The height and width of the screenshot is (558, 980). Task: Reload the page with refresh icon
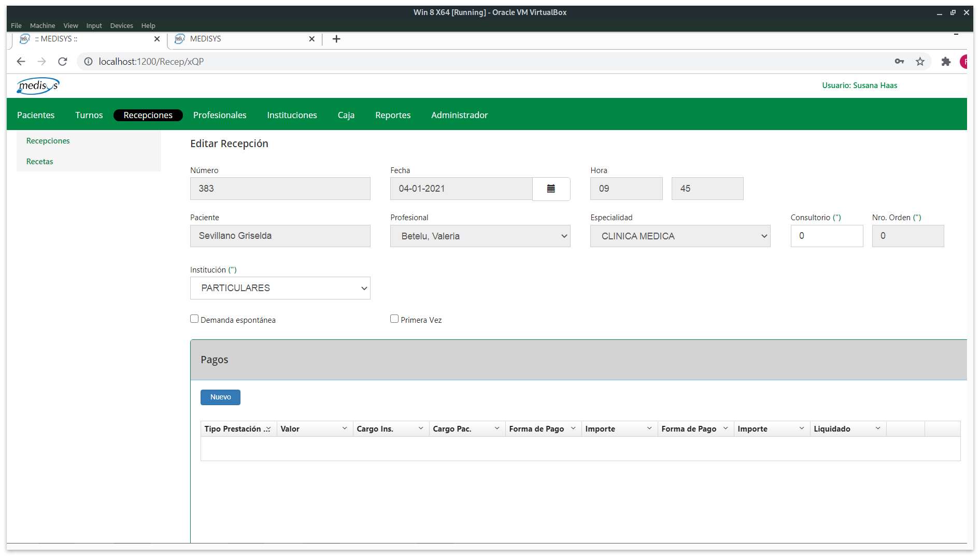(x=63, y=62)
